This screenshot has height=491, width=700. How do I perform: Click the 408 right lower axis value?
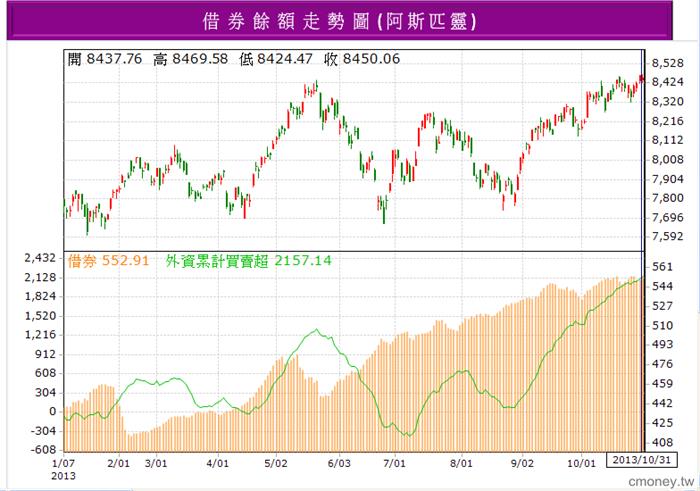point(662,442)
